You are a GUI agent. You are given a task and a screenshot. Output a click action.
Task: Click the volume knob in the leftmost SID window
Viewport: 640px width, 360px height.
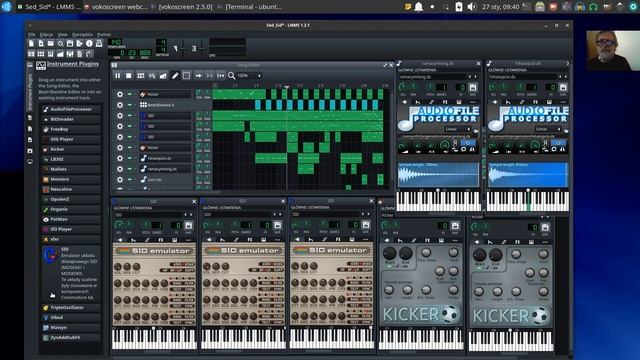[119, 224]
